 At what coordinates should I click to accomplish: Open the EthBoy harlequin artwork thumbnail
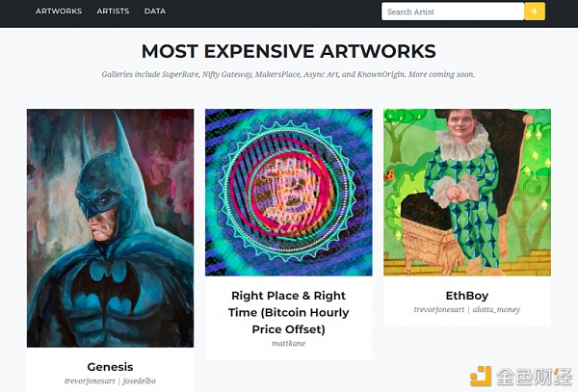[x=467, y=193]
